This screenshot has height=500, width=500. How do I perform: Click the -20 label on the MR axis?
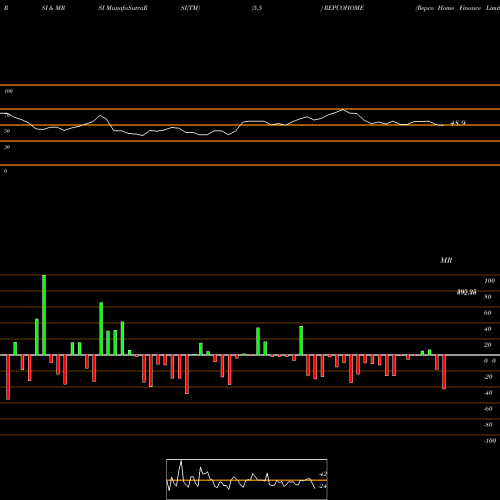488,377
